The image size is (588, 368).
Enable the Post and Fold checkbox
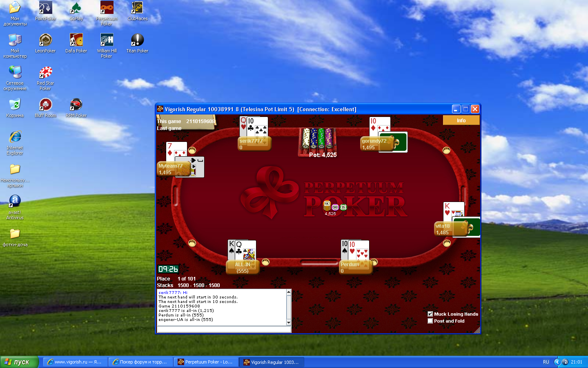tap(430, 321)
